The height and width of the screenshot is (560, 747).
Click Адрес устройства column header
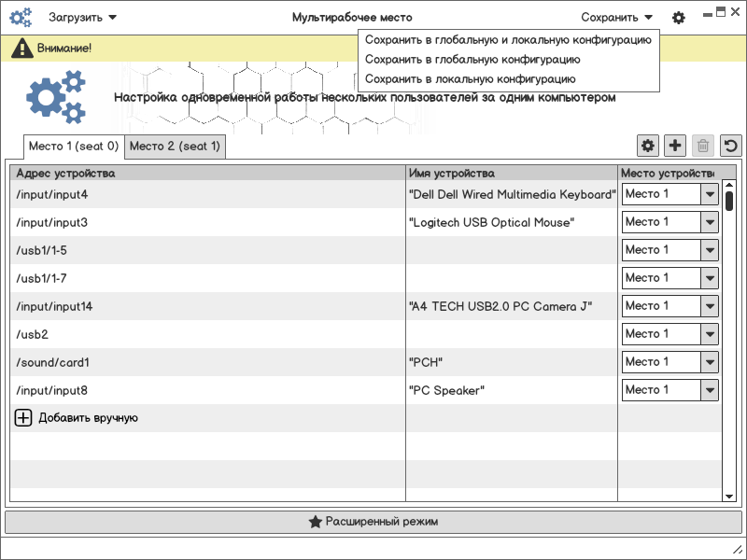[x=207, y=173]
